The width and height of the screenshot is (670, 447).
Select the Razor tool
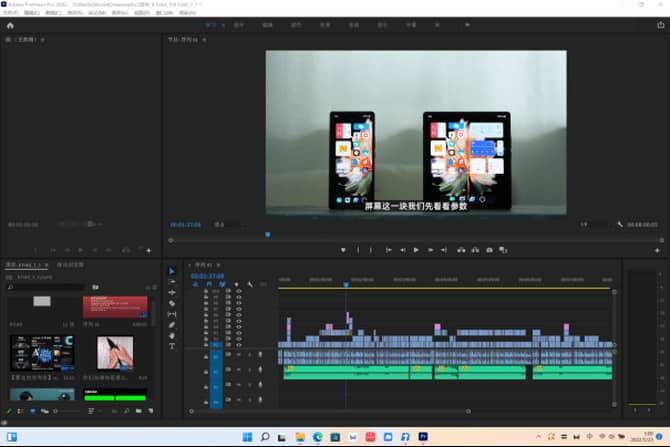click(172, 303)
